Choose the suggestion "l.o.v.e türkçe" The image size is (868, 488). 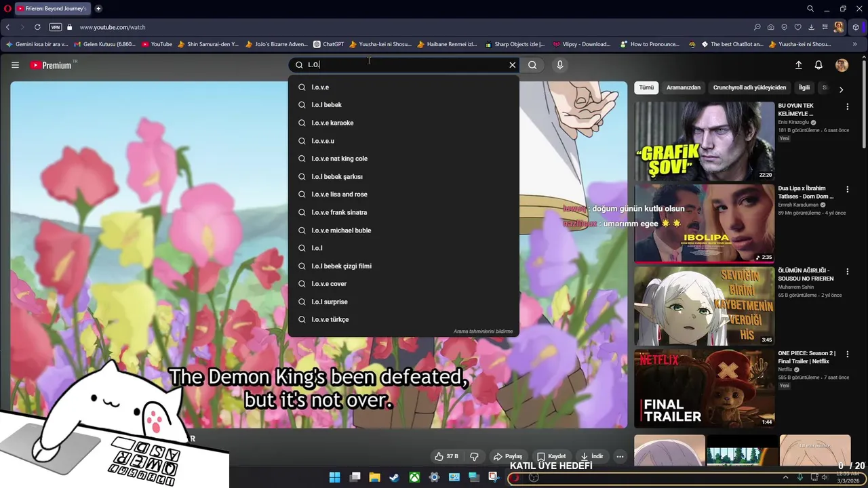tap(403, 319)
